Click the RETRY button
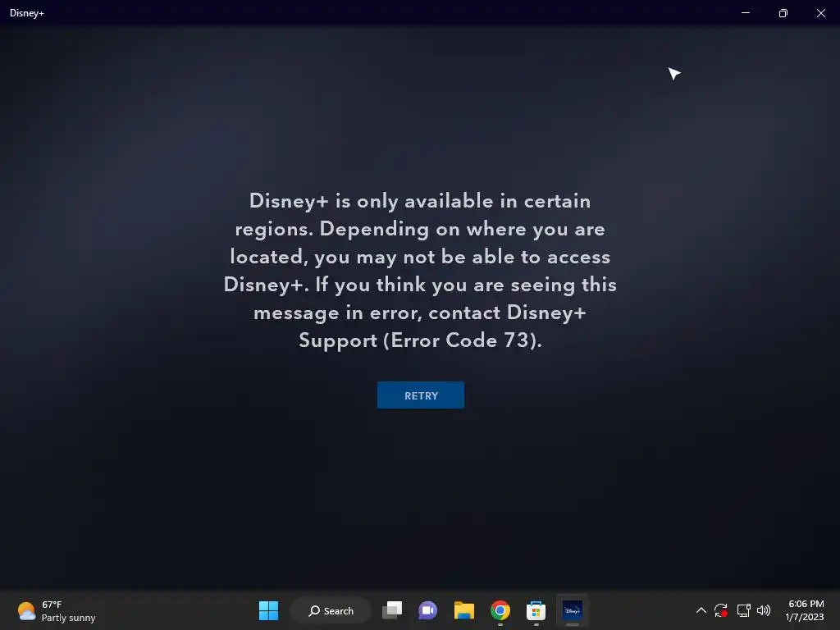Viewport: 840px width, 630px height. pos(421,395)
